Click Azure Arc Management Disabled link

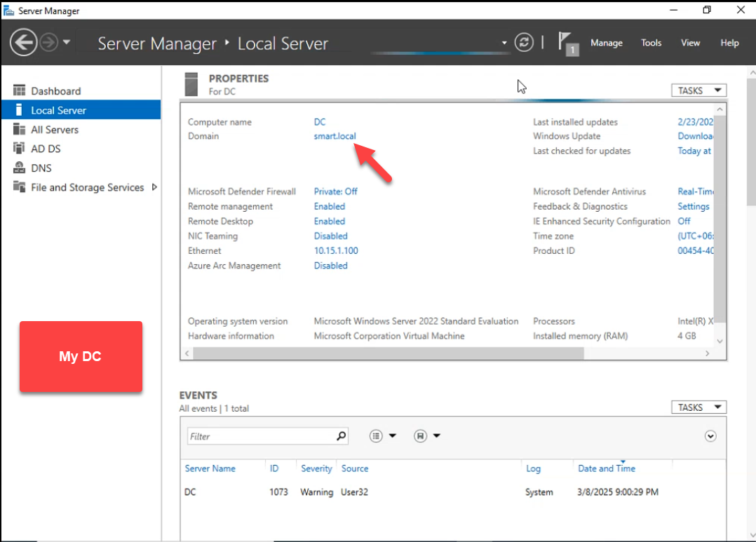pos(331,266)
